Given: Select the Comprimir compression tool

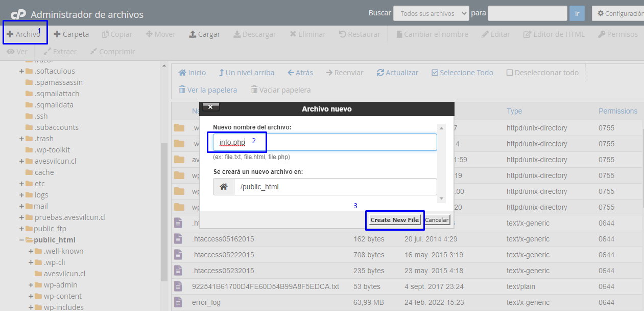Looking at the screenshot, I should [112, 51].
